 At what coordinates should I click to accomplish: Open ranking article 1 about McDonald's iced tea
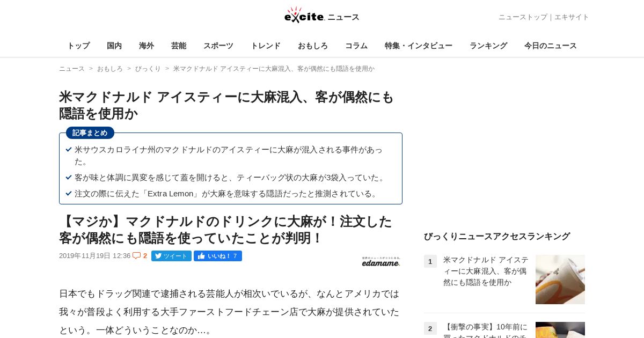pyautogui.click(x=486, y=271)
